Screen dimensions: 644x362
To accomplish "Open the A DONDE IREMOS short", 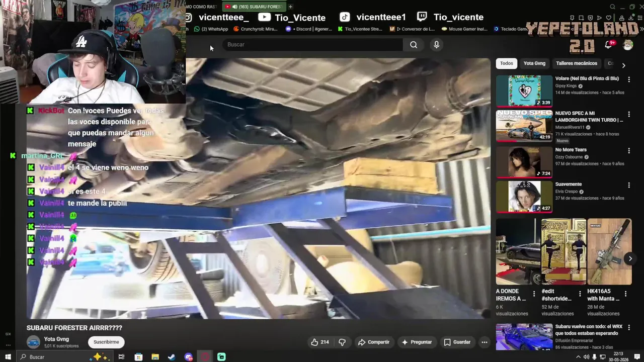I will coord(517,251).
